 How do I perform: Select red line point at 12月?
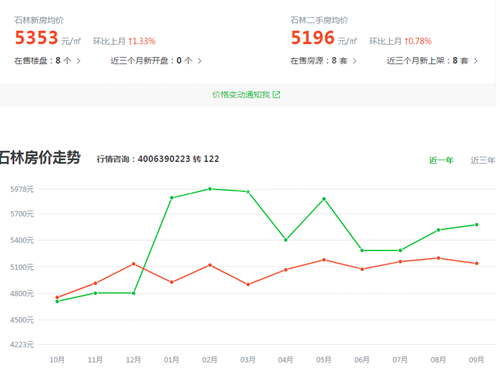[x=134, y=264]
